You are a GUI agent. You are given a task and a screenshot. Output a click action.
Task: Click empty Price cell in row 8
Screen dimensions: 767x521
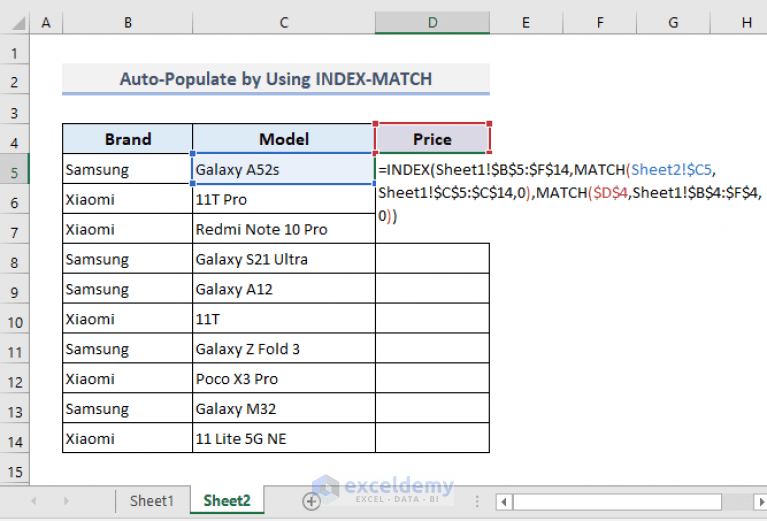click(432, 259)
